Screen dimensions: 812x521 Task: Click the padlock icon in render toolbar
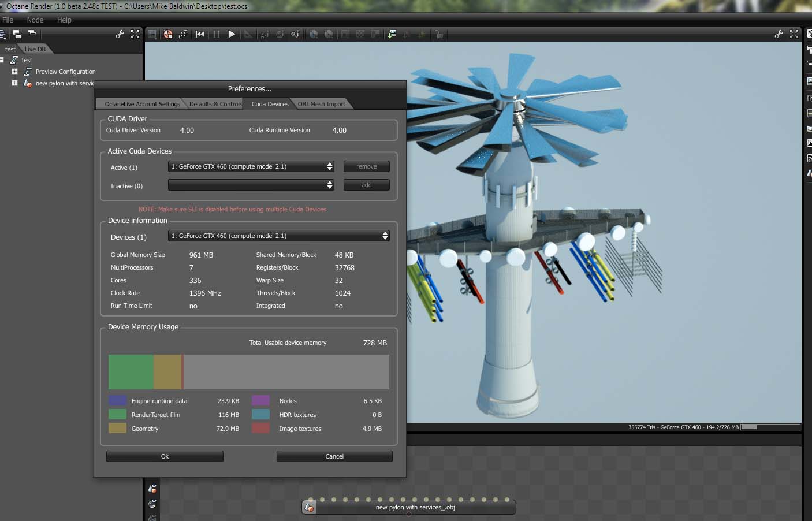point(439,34)
